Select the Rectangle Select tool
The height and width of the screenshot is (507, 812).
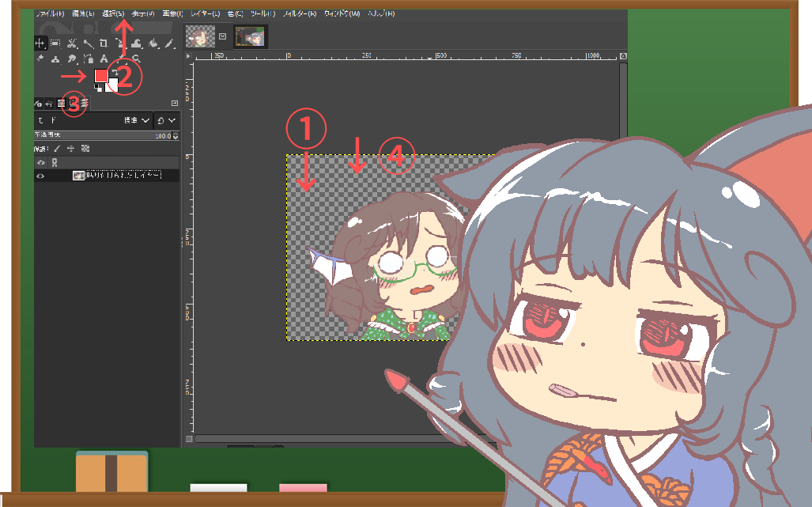click(55, 44)
